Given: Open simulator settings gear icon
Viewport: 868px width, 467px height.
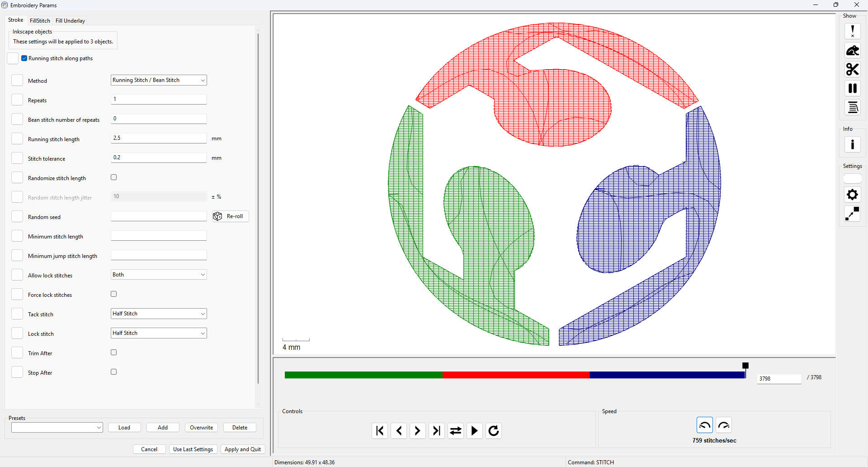Looking at the screenshot, I should [852, 195].
